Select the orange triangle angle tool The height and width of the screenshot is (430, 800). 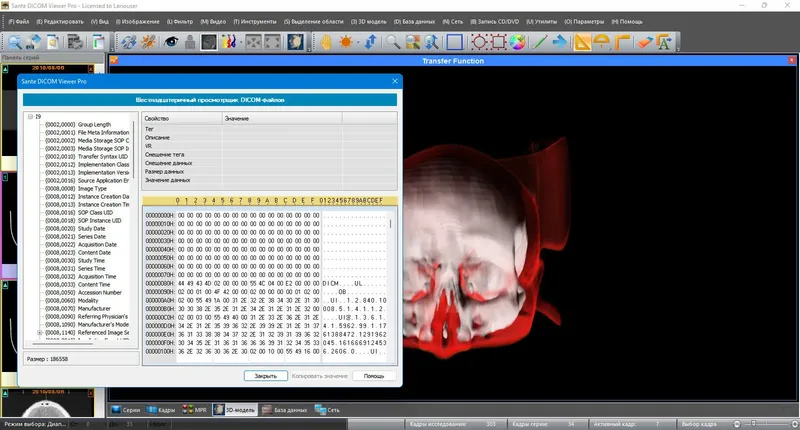582,42
